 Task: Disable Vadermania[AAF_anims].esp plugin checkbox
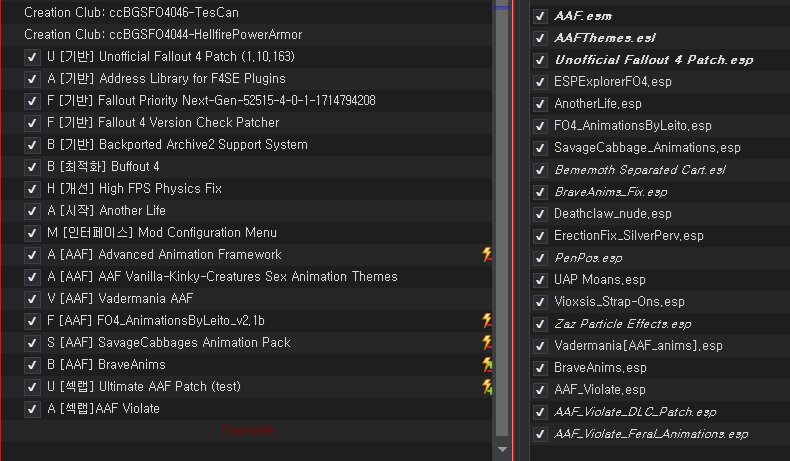coord(540,346)
